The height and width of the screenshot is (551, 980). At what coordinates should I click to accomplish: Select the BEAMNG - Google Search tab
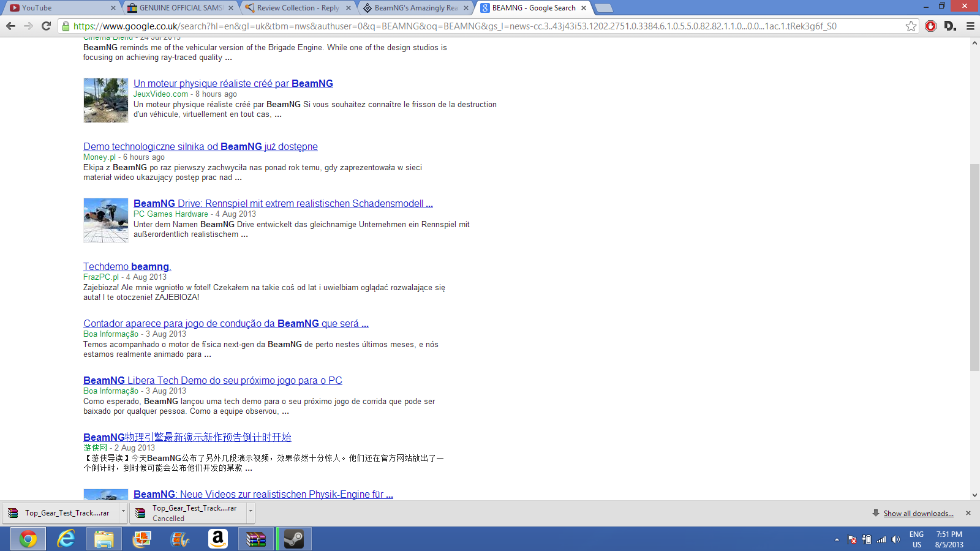coord(533,8)
